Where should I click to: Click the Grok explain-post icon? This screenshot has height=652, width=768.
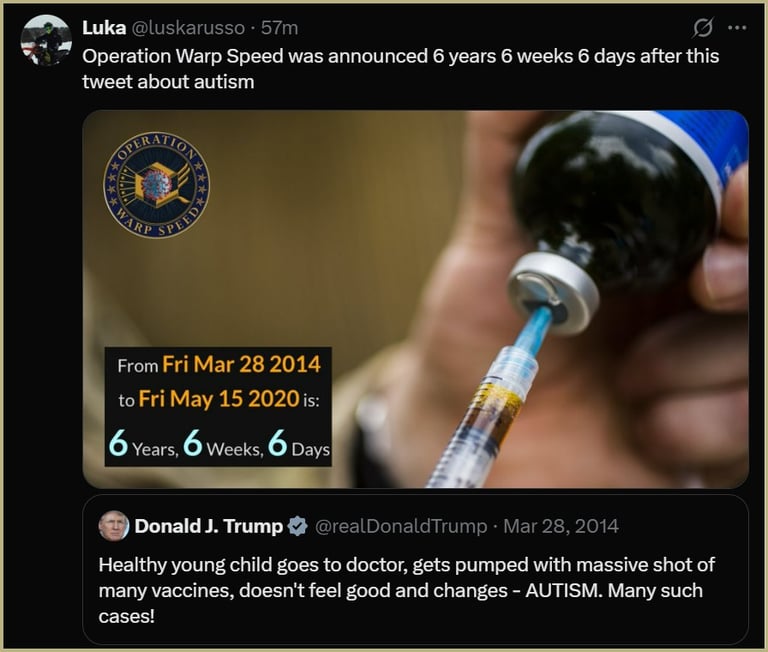[x=702, y=27]
